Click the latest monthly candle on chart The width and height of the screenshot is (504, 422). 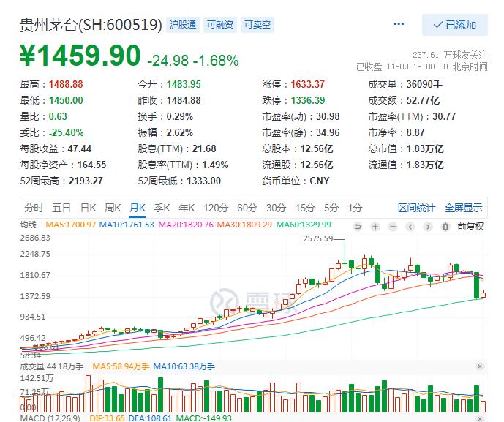pyautogui.click(x=483, y=295)
